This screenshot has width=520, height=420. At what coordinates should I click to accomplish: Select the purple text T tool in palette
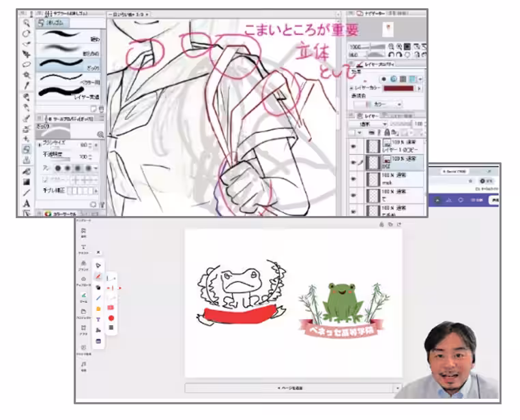[x=98, y=320]
